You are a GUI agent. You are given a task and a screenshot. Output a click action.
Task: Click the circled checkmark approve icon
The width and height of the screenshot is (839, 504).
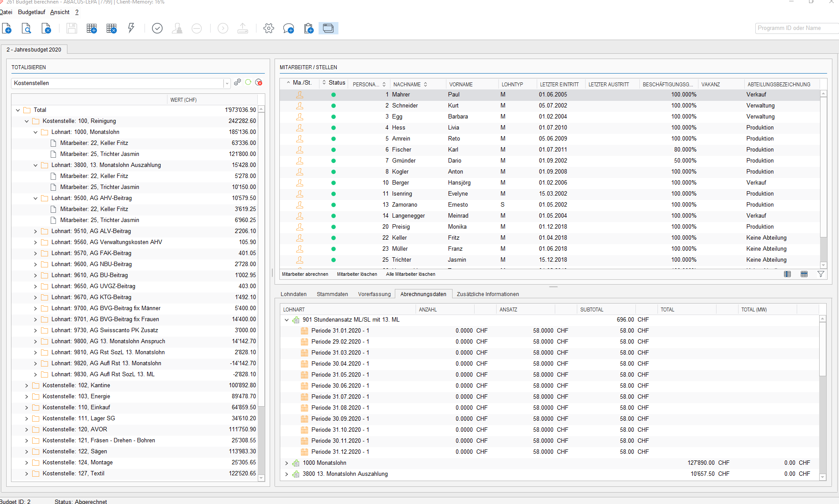(x=157, y=29)
